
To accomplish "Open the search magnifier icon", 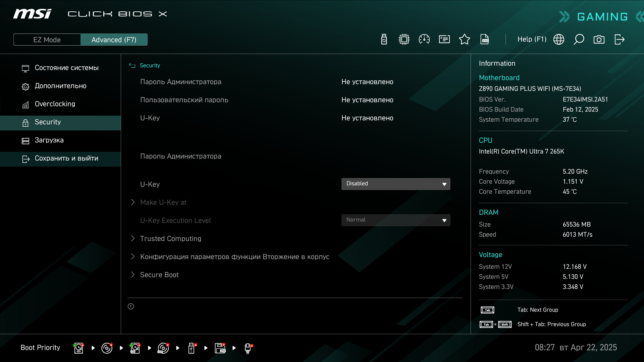I will tap(579, 39).
